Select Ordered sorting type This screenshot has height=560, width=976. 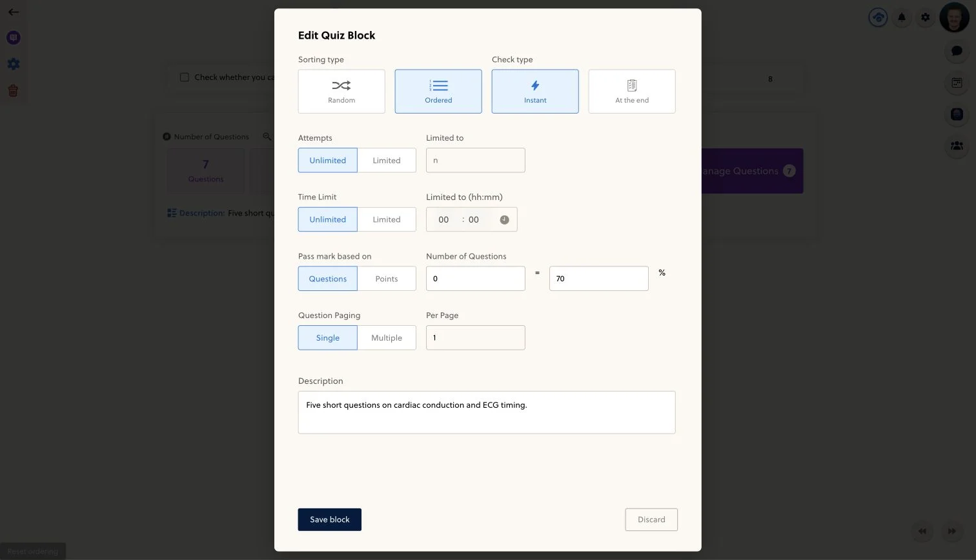(x=438, y=92)
